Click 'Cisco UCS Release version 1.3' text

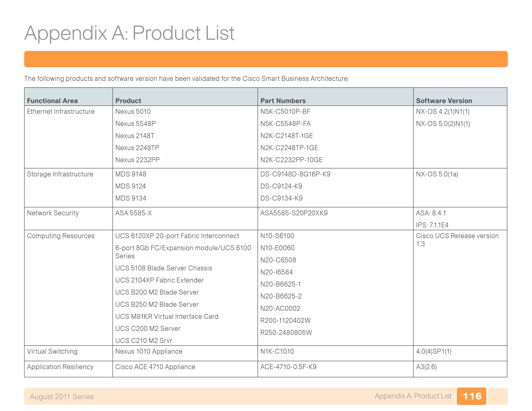[x=457, y=240]
